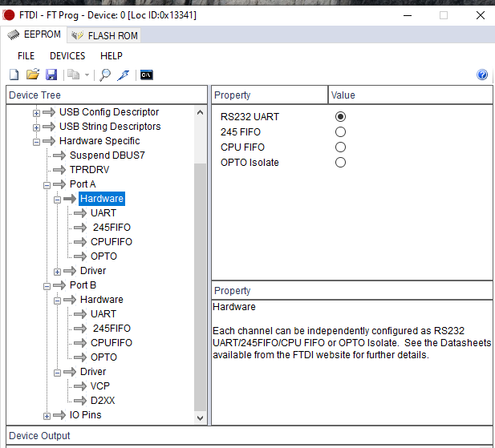Select VCP under Port B Driver
The width and height of the screenshot is (495, 448).
[x=100, y=386]
